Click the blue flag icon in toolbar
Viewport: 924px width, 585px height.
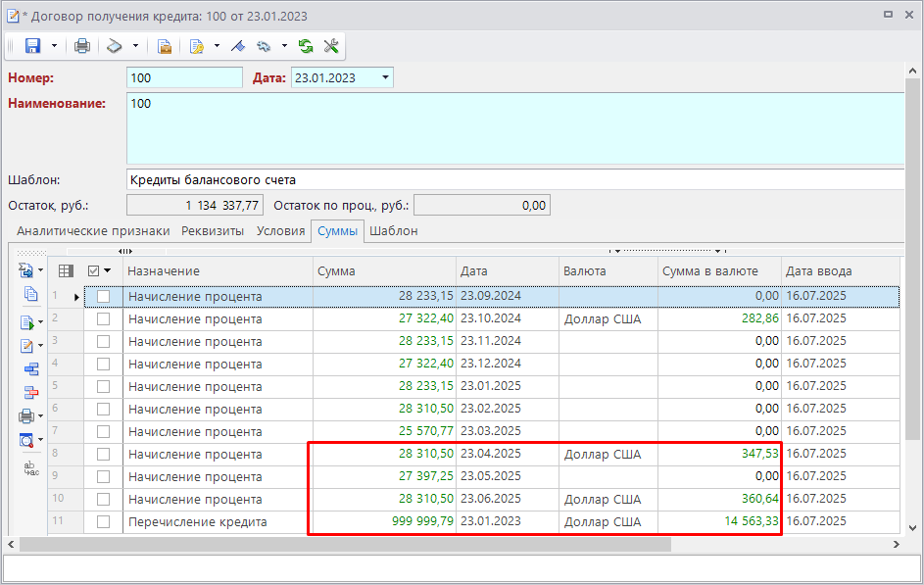coord(237,46)
